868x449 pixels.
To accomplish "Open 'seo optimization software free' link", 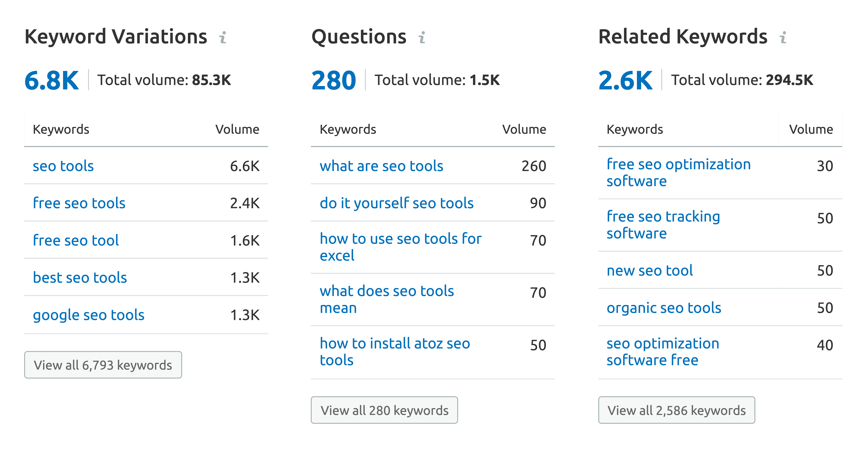I will [x=663, y=352].
